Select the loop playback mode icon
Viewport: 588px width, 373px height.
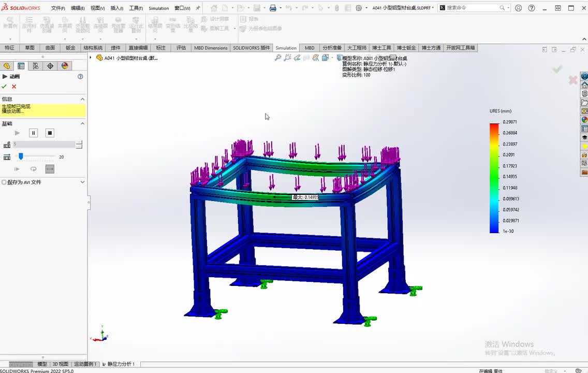tap(33, 169)
